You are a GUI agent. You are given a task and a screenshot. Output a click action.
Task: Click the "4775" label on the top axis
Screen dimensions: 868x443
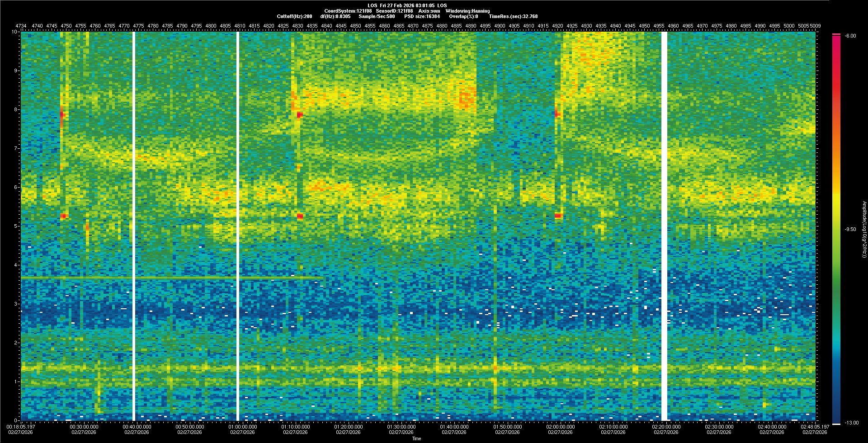pos(138,26)
